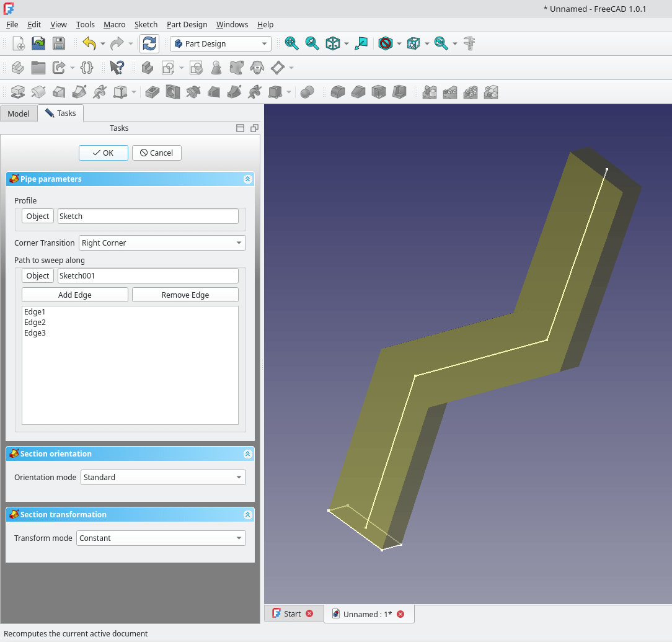
Task: Click the Add Edge button
Action: click(74, 294)
